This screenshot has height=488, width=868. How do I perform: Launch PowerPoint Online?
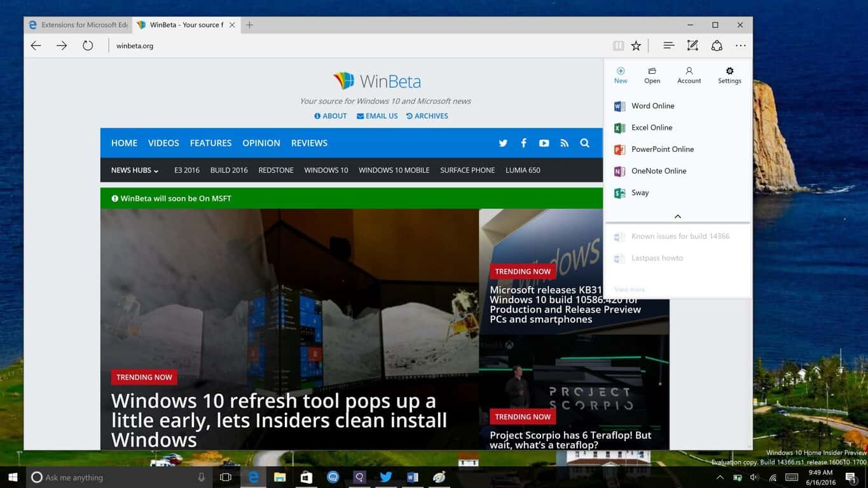coord(677,149)
